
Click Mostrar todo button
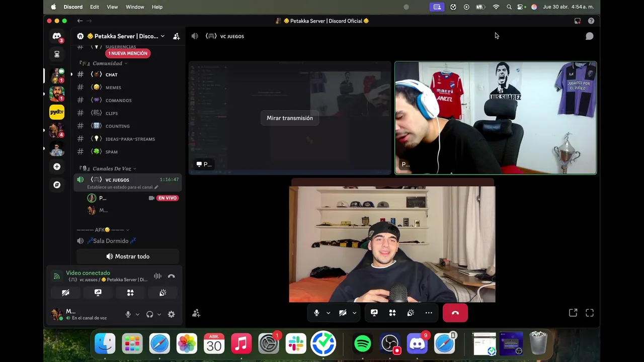[128, 256]
